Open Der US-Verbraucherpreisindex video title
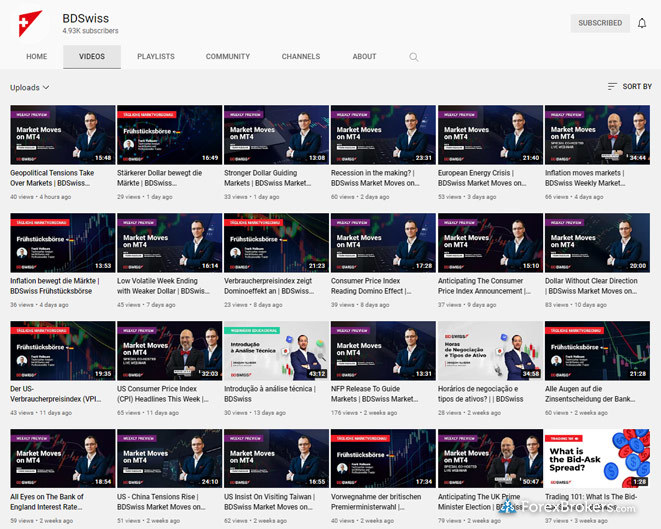661x529 pixels. point(56,394)
